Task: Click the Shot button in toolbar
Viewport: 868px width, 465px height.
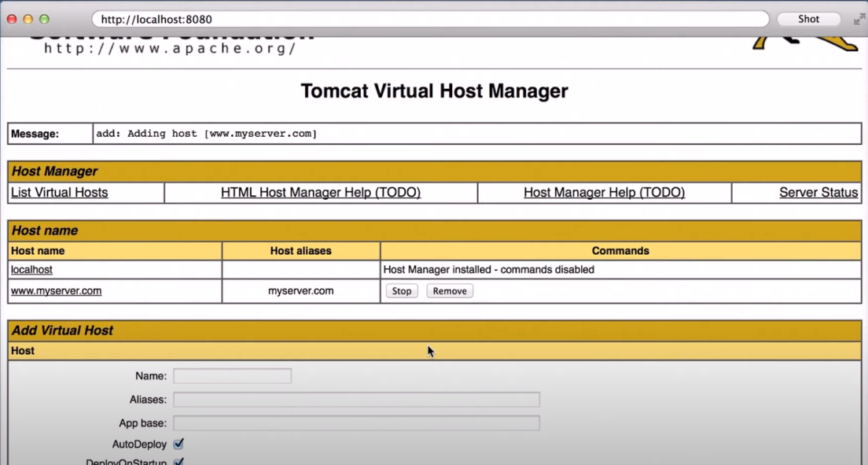Action: pos(808,19)
